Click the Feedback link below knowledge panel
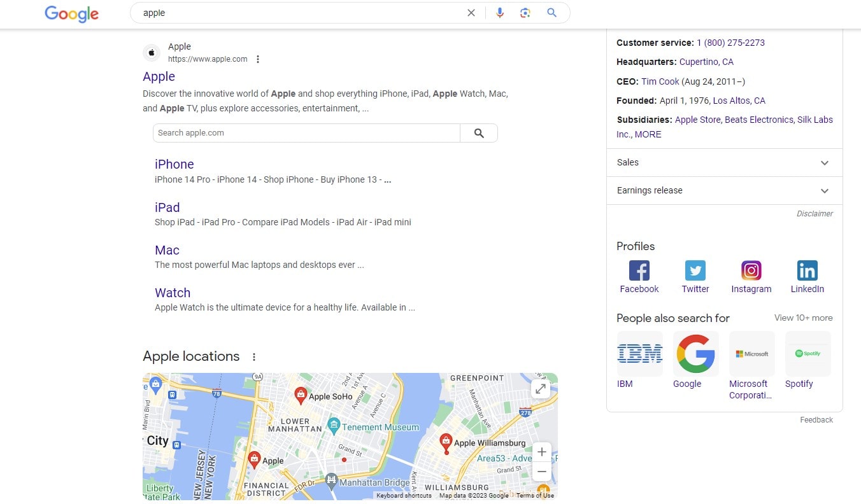The width and height of the screenshot is (861, 504). click(x=816, y=420)
